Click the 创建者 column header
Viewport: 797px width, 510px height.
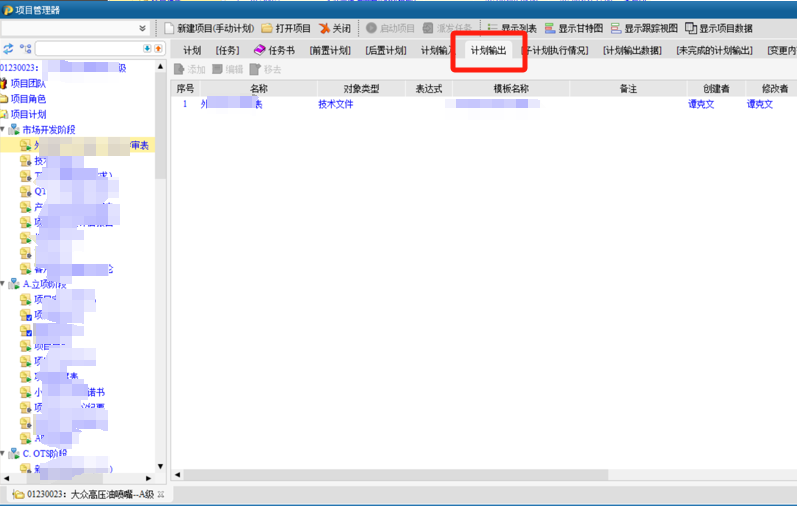click(716, 88)
